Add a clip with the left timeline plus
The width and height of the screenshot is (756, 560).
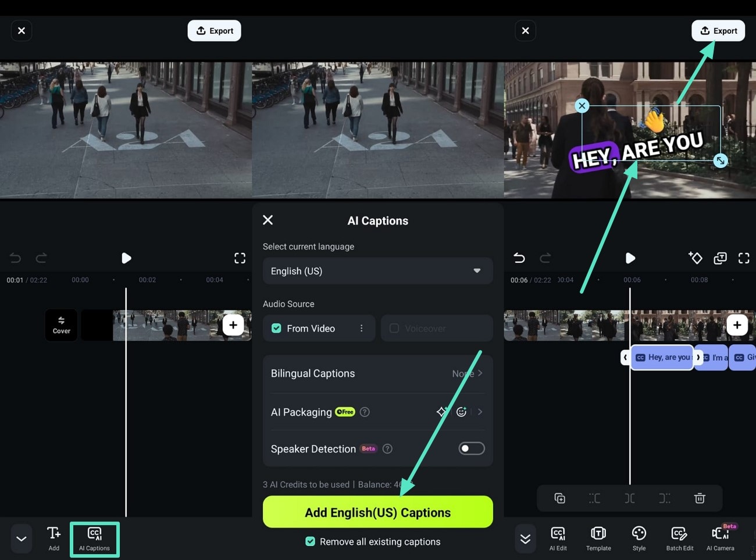click(x=233, y=325)
